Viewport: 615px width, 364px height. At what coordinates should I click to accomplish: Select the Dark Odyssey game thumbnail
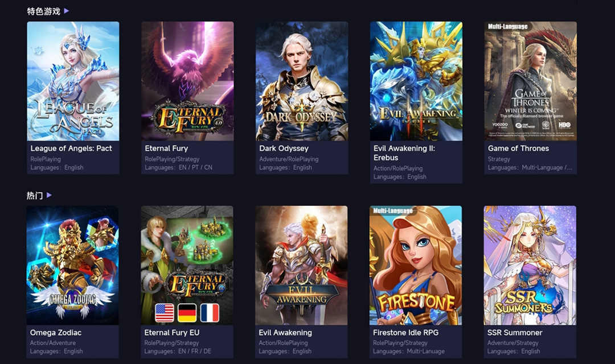coord(302,81)
